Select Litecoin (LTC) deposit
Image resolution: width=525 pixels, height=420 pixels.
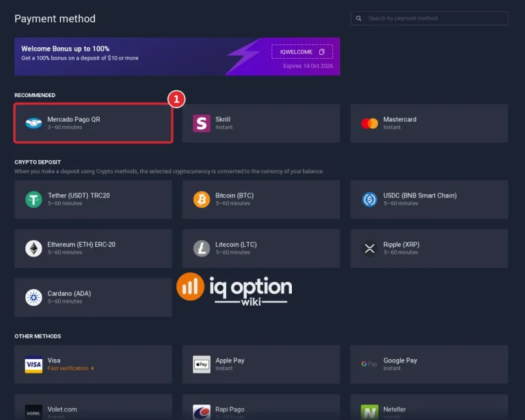click(x=261, y=248)
